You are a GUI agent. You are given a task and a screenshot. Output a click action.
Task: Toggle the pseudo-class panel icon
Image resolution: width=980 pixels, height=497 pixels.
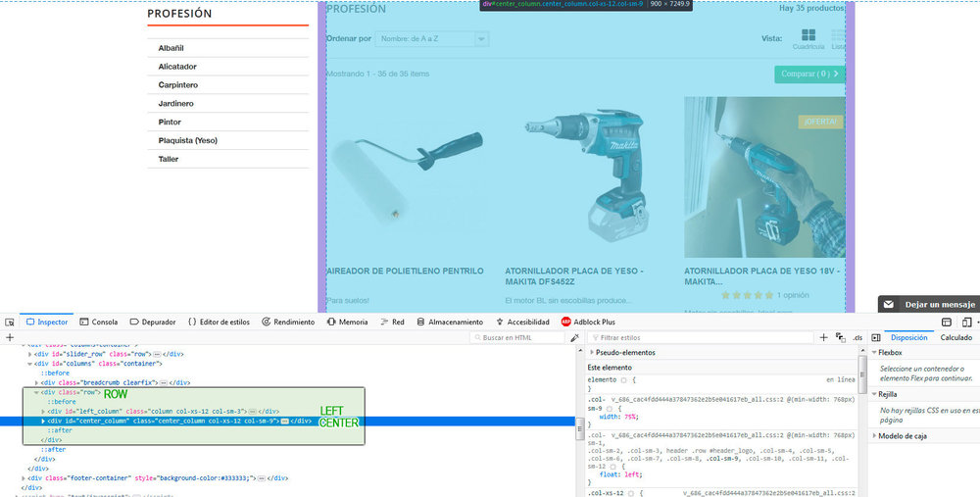pyautogui.click(x=841, y=337)
